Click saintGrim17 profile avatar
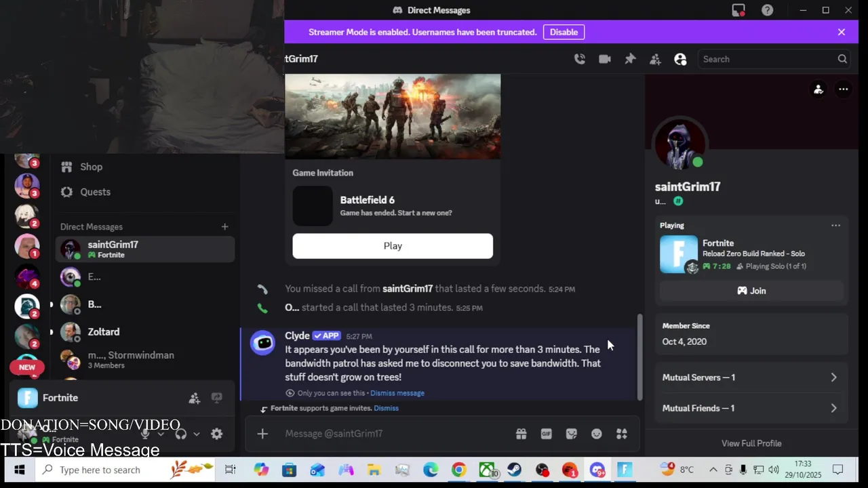Viewport: 868px width, 488px height. 680,145
